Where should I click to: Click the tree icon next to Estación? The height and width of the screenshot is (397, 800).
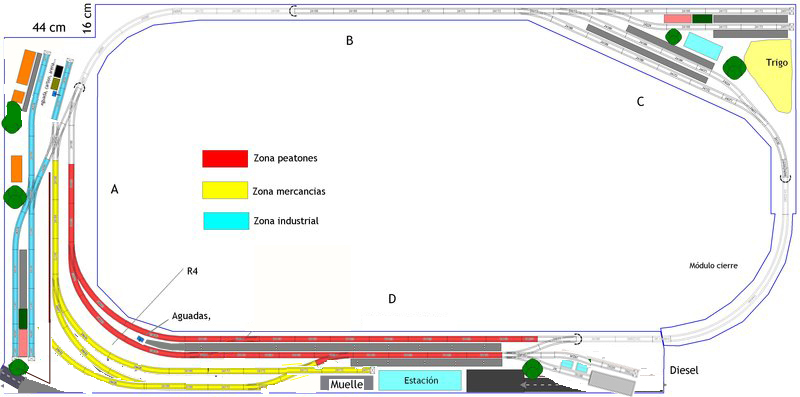(x=533, y=368)
